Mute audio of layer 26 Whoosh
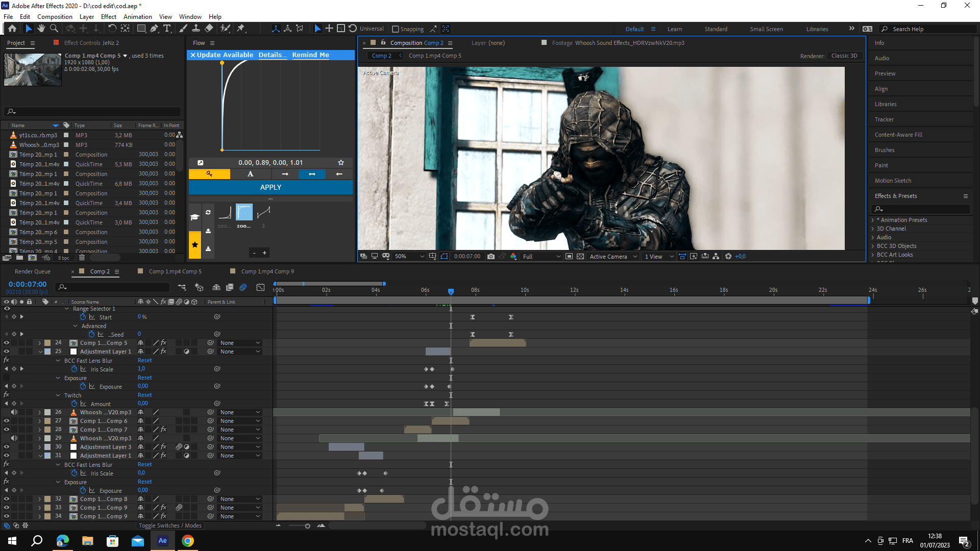This screenshot has height=551, width=980. tap(14, 412)
